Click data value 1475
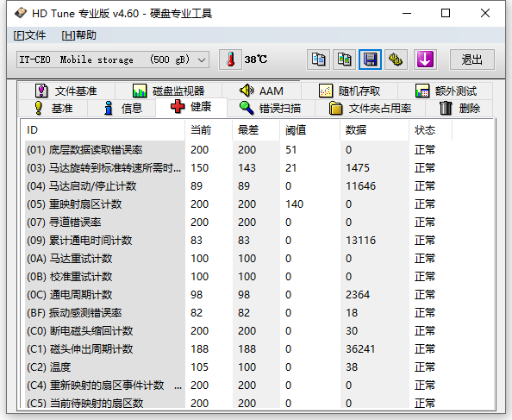512x420 pixels. click(358, 168)
